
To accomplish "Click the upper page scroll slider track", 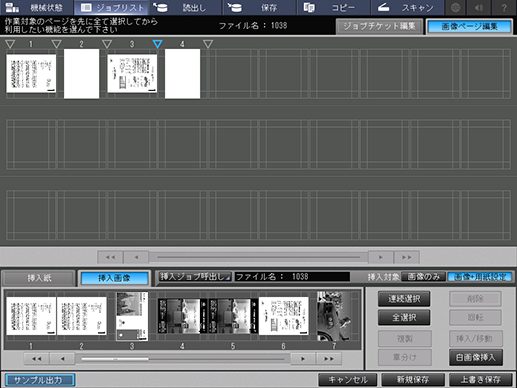I will point(258,257).
